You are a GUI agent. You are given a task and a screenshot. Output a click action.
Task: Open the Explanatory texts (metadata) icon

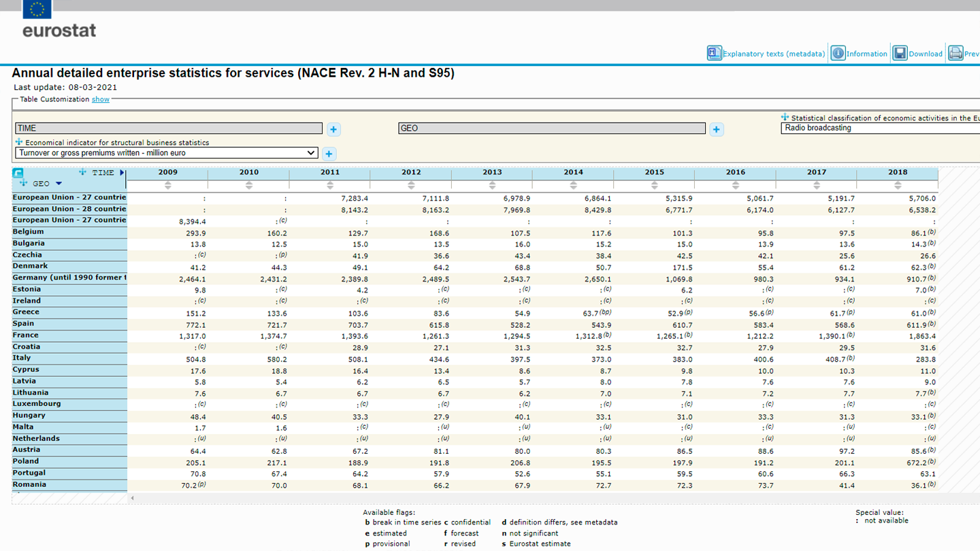715,52
